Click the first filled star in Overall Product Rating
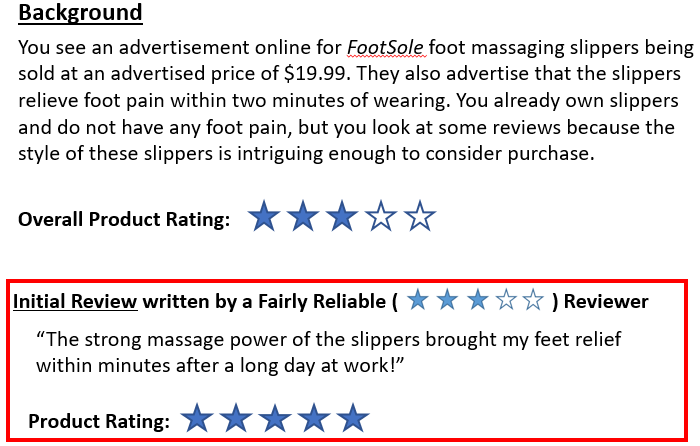Image resolution: width=700 pixels, height=446 pixels. [264, 216]
